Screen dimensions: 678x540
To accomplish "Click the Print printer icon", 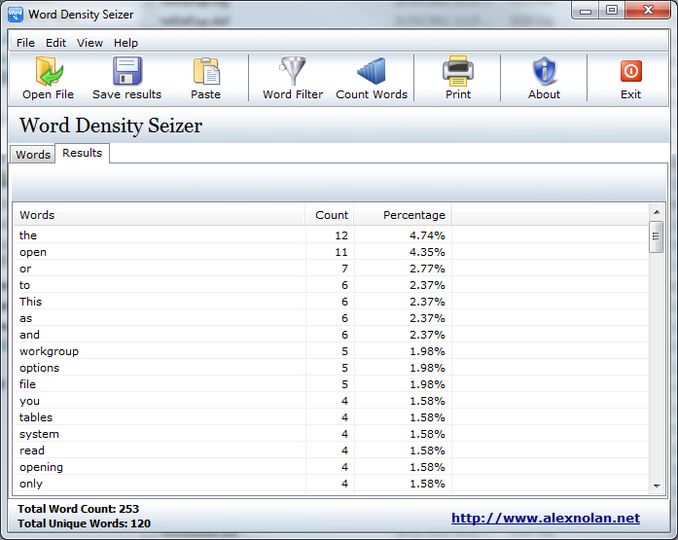I will point(458,71).
